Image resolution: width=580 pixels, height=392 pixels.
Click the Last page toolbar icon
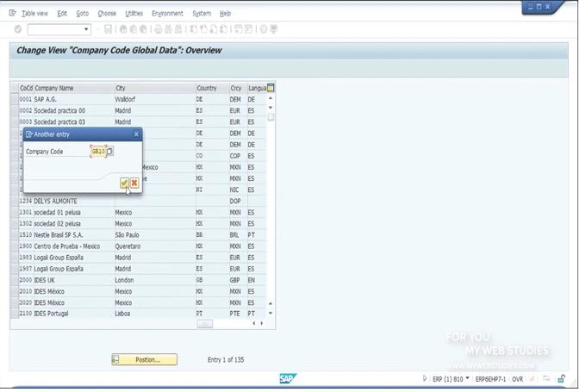click(223, 29)
